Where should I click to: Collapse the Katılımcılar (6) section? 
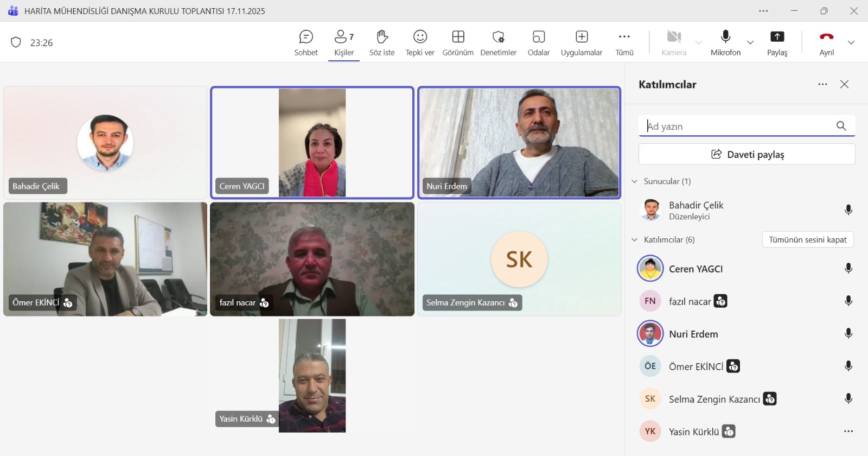[635, 240]
